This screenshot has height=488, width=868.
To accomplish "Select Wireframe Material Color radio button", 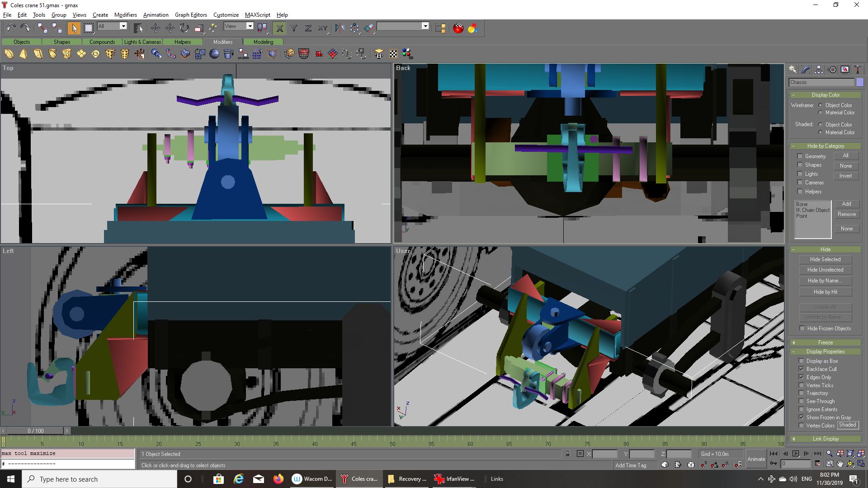I will pyautogui.click(x=820, y=113).
